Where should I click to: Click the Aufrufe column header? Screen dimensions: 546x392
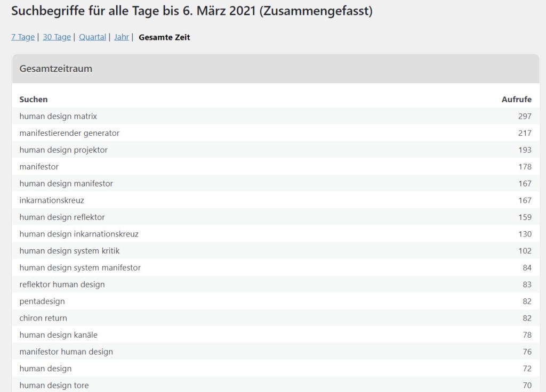tap(516, 100)
